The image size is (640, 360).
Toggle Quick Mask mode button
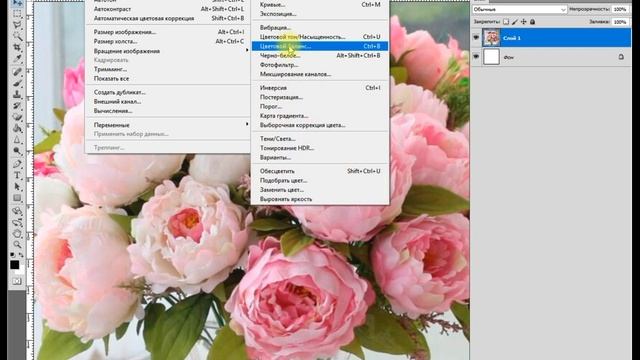(x=17, y=281)
